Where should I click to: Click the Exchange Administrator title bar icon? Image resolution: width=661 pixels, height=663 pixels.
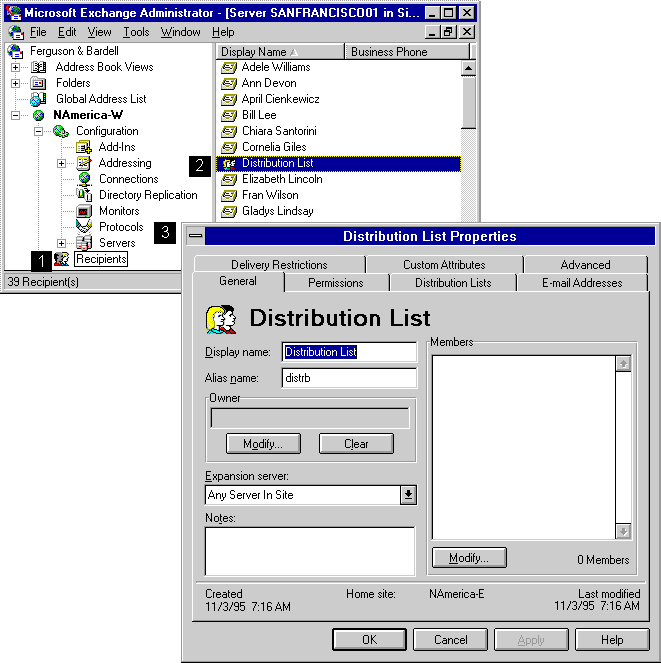[x=14, y=13]
